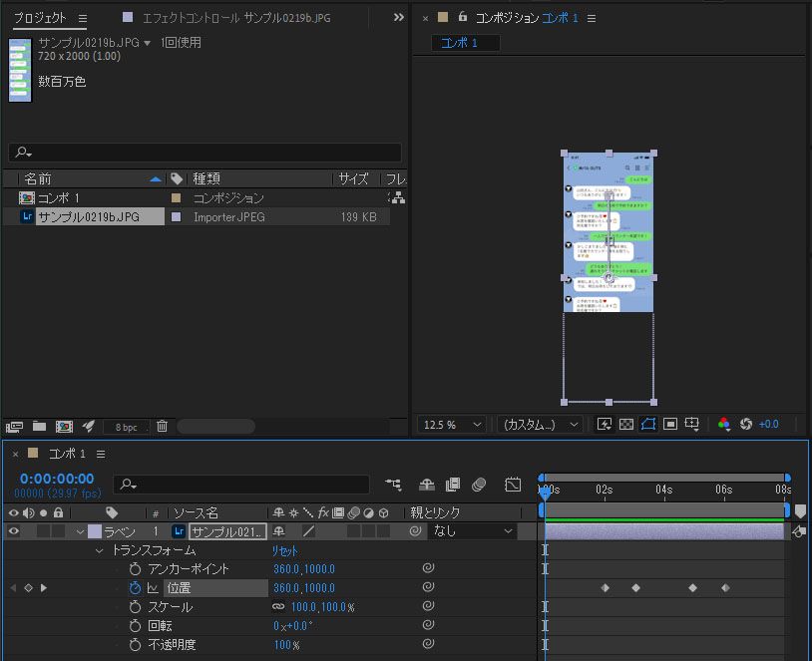Open the プロジェクト panel menu
This screenshot has height=661, width=812.
point(83,18)
